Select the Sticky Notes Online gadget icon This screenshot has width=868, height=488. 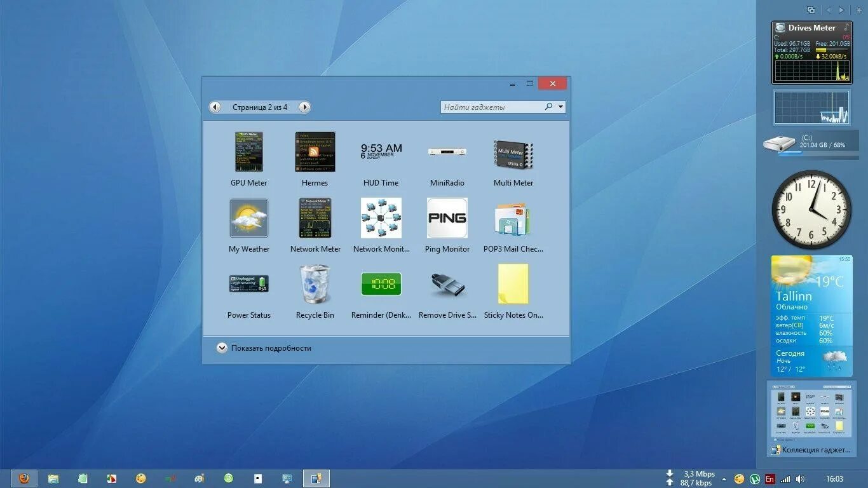[513, 284]
